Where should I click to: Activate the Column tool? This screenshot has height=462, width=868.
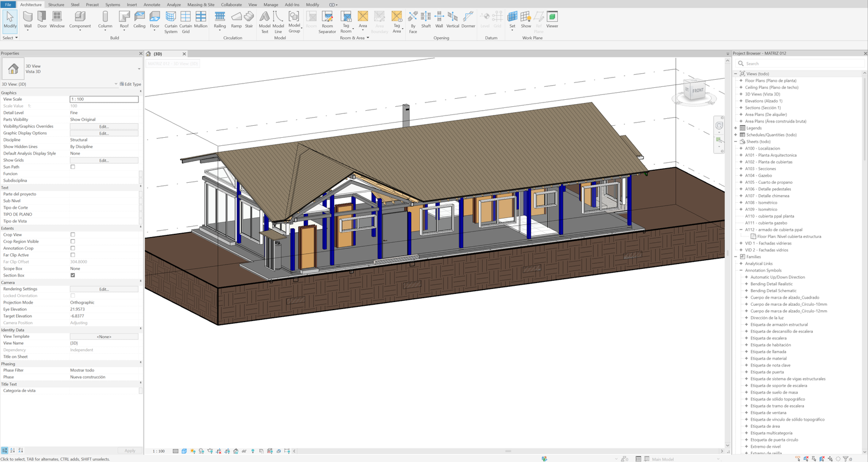105,20
